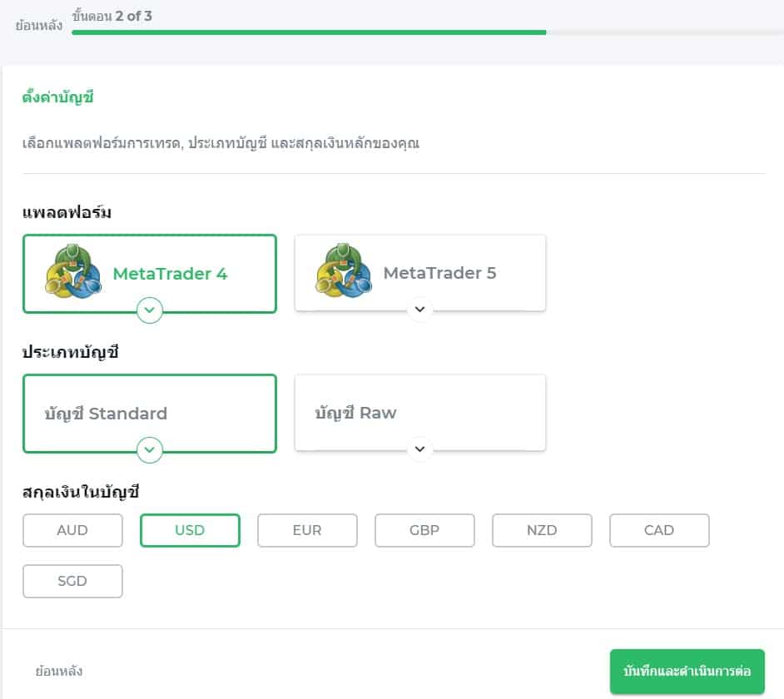
Task: Expand chevron under บัญชี Standard card
Action: coord(150,449)
